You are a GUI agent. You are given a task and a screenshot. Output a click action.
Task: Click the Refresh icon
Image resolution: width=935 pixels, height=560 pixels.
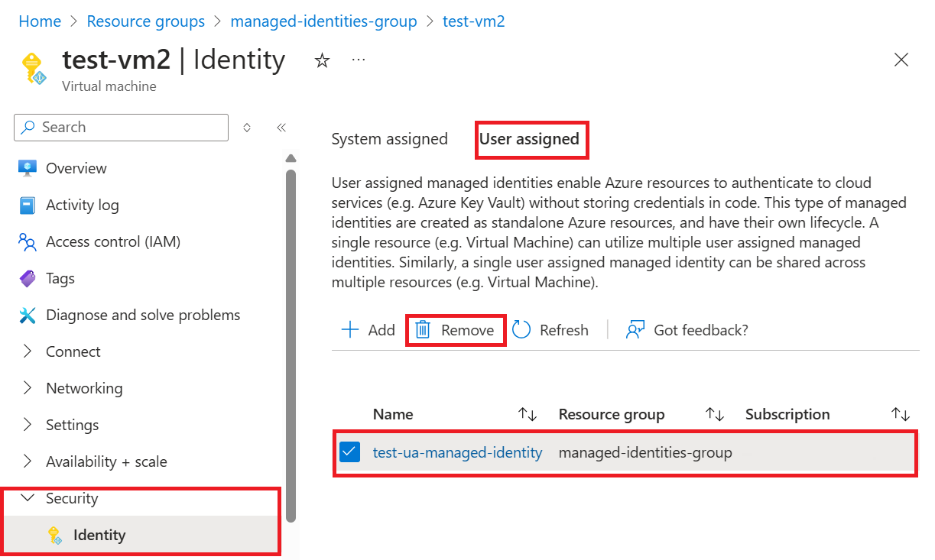521,329
